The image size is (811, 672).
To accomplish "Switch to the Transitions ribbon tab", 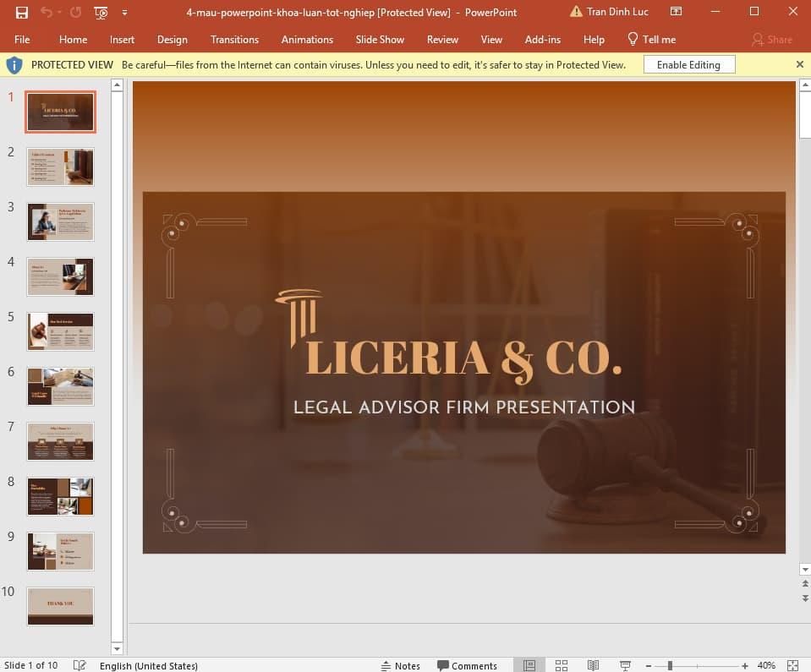I will coord(234,39).
